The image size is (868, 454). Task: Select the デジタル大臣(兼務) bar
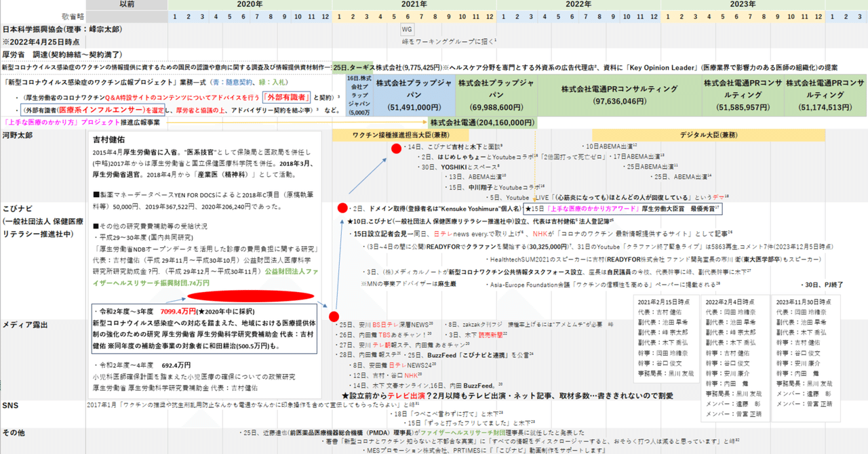pos(709,135)
